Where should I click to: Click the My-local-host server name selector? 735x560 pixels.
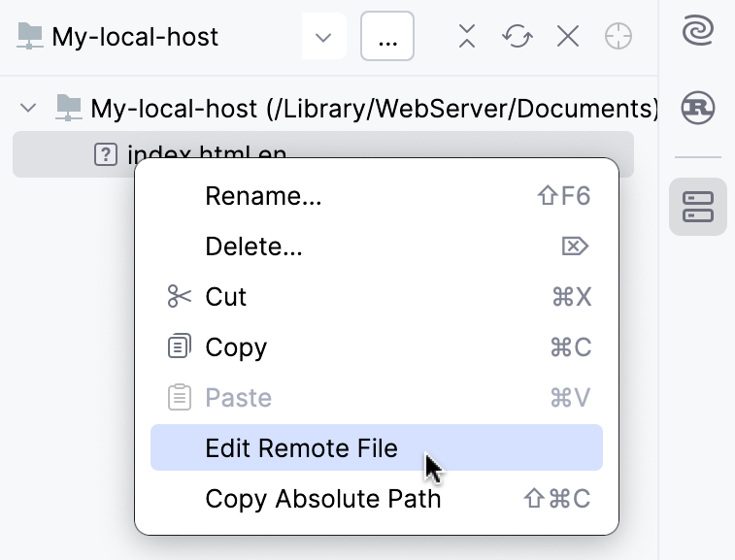click(x=136, y=38)
